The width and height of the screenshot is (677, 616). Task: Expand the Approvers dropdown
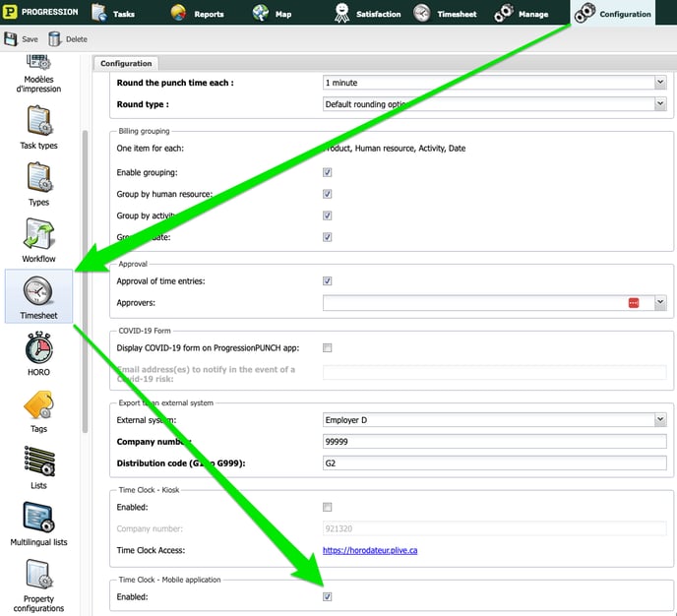pyautogui.click(x=660, y=304)
